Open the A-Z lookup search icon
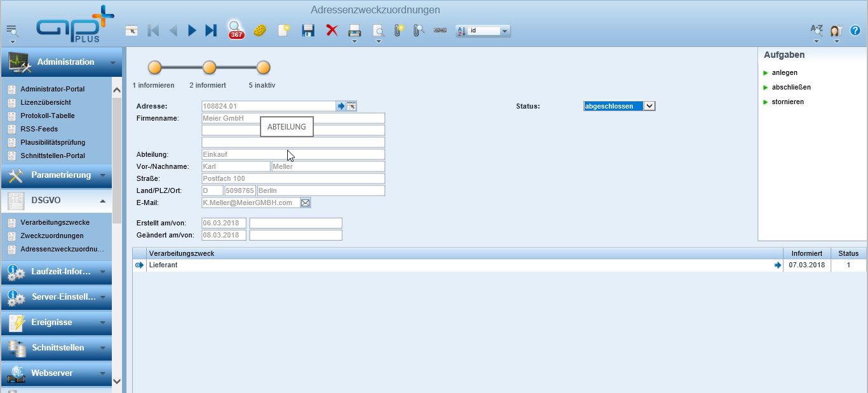Image resolution: width=868 pixels, height=393 pixels. (x=817, y=30)
